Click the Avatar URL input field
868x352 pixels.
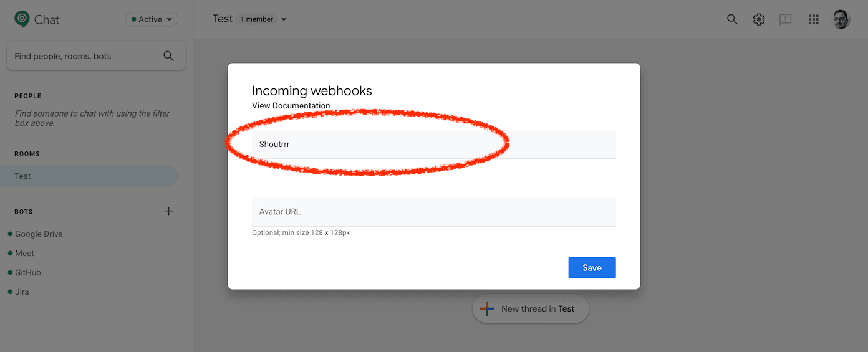433,212
